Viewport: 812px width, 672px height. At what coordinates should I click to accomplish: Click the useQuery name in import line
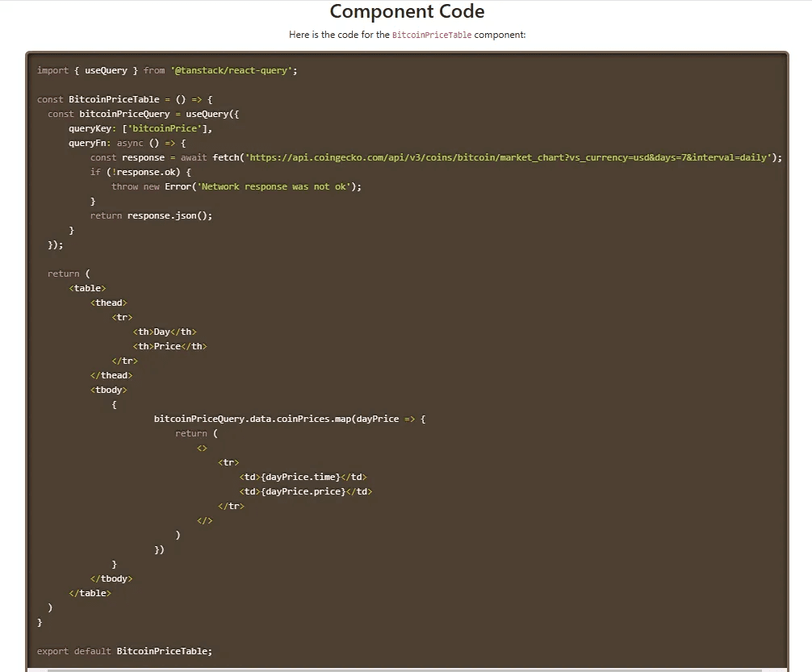pos(106,70)
